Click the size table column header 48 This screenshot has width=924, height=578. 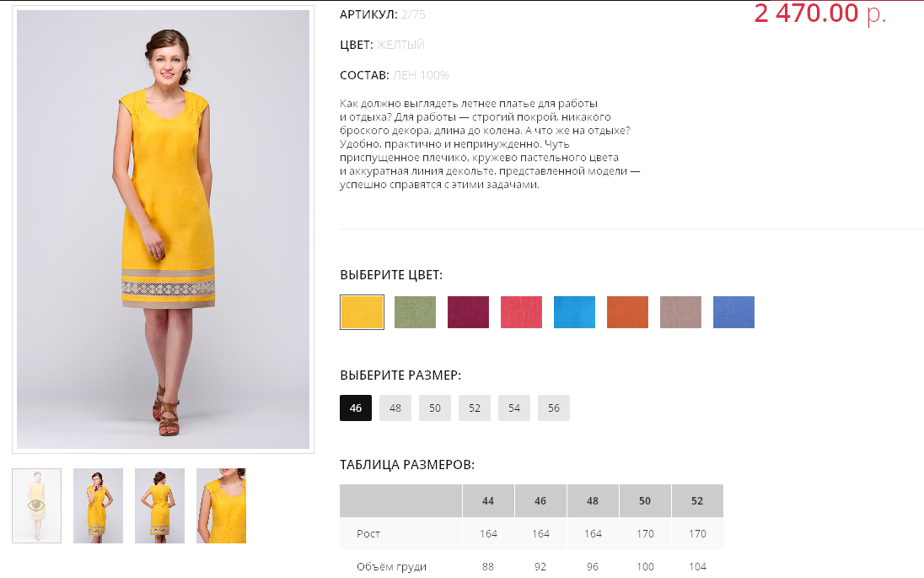click(592, 500)
